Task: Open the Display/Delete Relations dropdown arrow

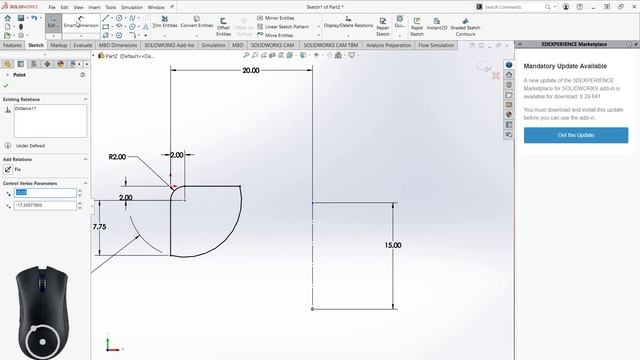Action: point(348,36)
